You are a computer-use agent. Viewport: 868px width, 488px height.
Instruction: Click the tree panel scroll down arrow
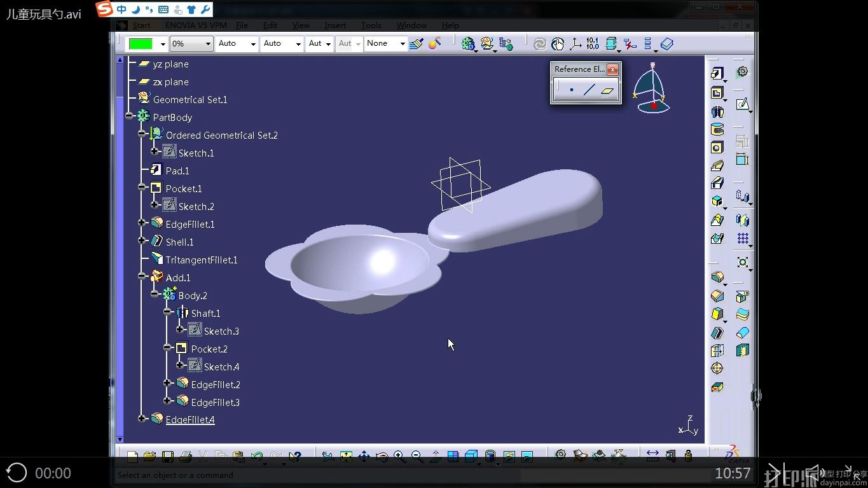point(120,439)
